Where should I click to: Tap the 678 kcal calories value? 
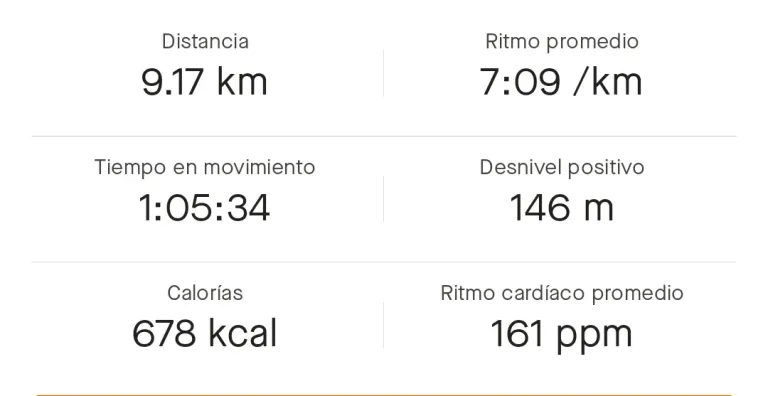coord(204,334)
